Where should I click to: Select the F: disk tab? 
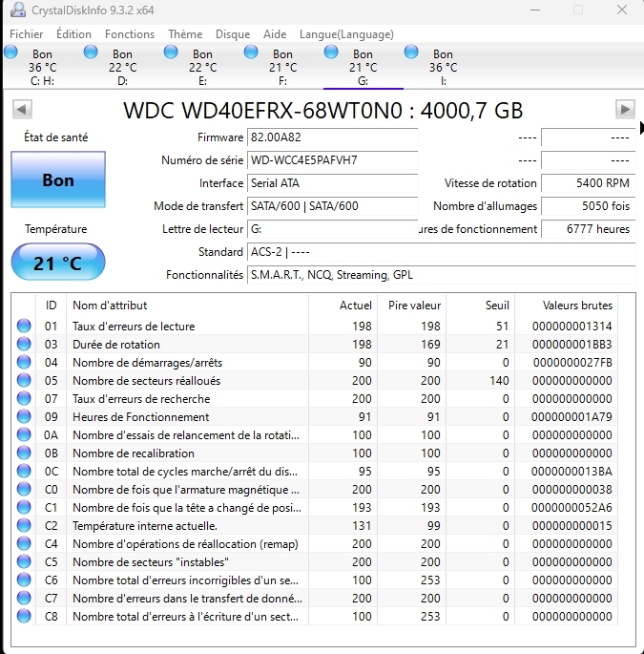pos(282,67)
